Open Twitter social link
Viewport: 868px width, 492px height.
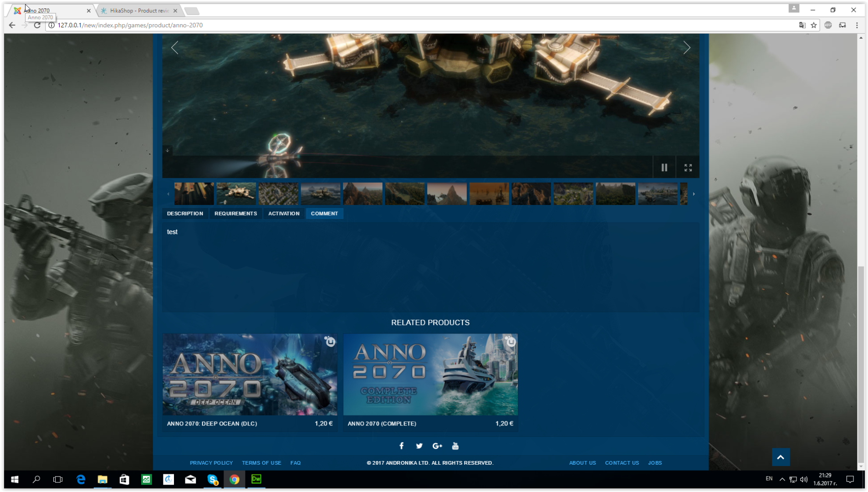tap(419, 446)
